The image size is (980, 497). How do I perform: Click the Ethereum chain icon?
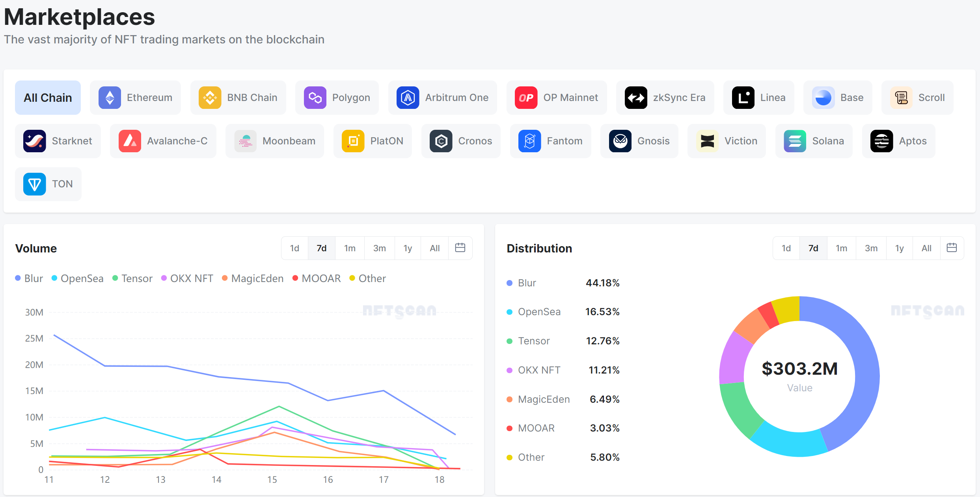110,98
